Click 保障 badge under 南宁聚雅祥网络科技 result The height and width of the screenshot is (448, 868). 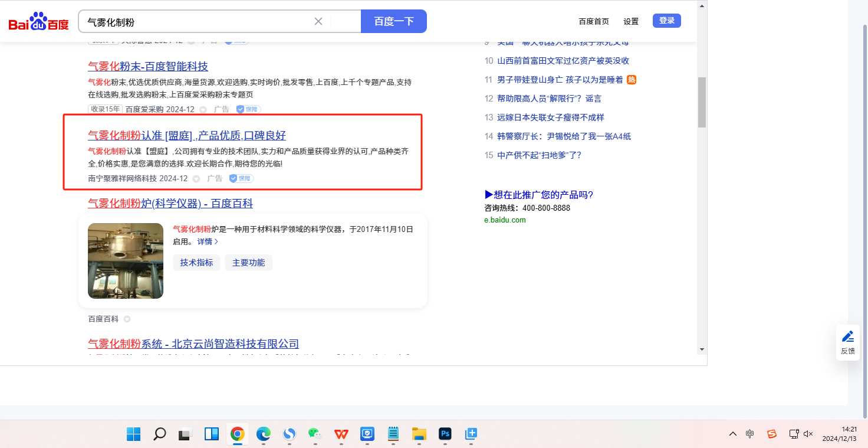pyautogui.click(x=241, y=178)
